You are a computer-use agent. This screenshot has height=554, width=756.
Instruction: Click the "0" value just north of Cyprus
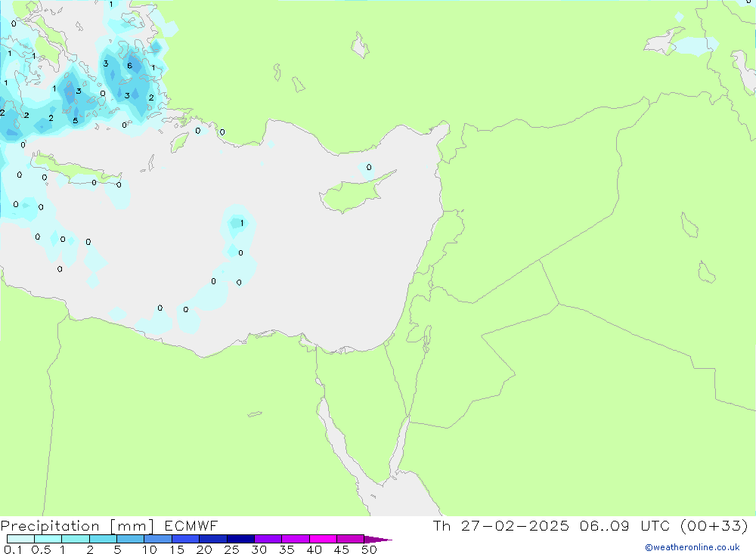[x=369, y=167]
